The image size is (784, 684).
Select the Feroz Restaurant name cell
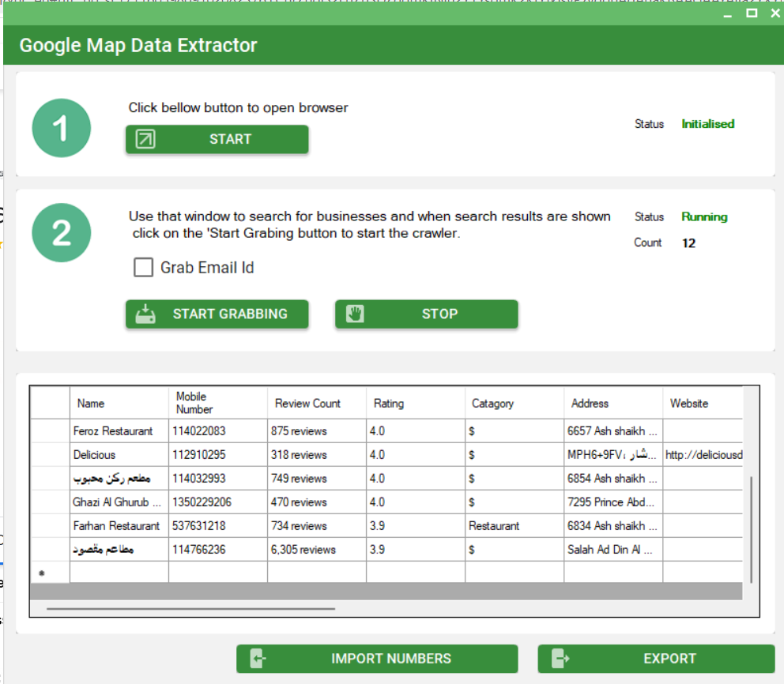(x=119, y=430)
